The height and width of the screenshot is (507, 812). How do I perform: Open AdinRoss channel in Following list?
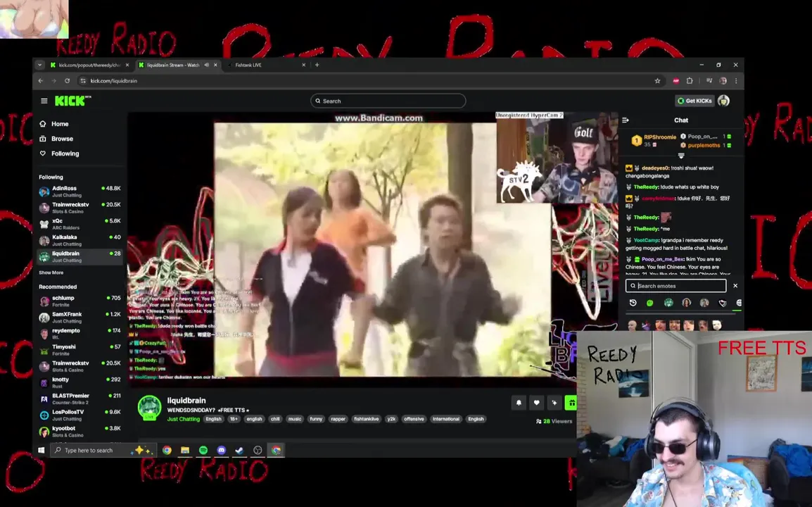(80, 192)
